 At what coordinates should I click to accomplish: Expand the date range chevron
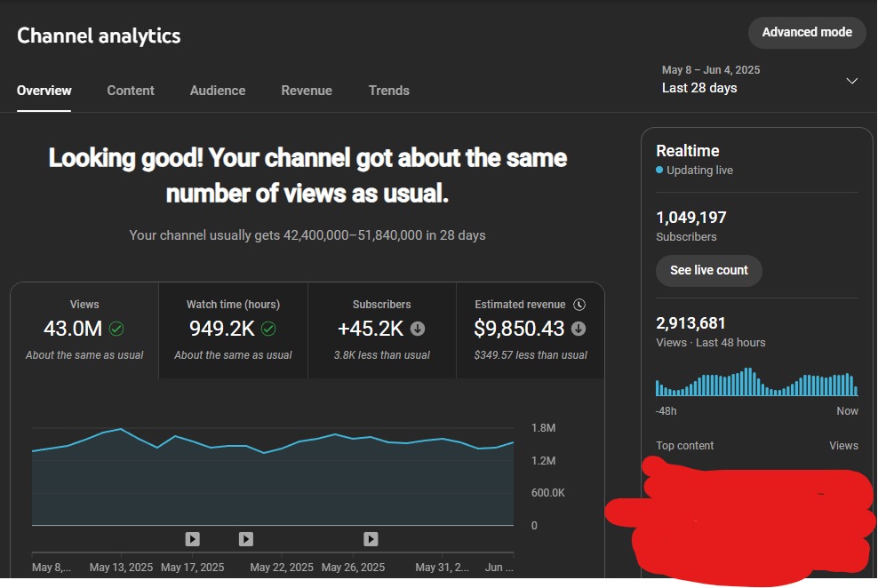[851, 81]
